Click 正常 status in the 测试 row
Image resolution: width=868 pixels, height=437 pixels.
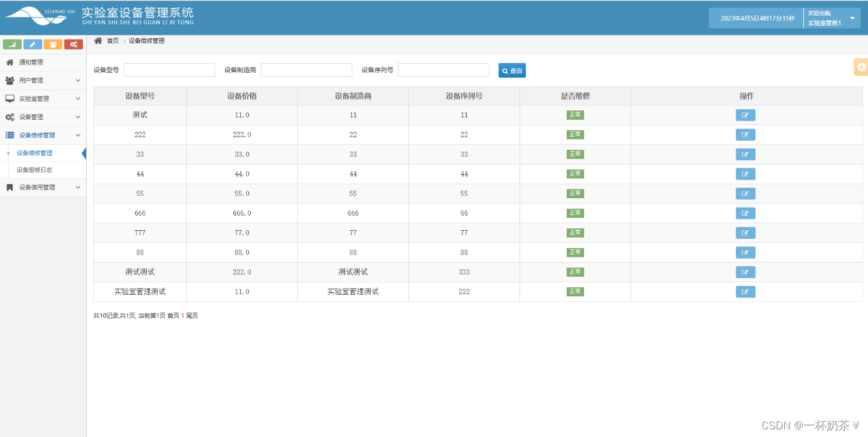pos(575,115)
